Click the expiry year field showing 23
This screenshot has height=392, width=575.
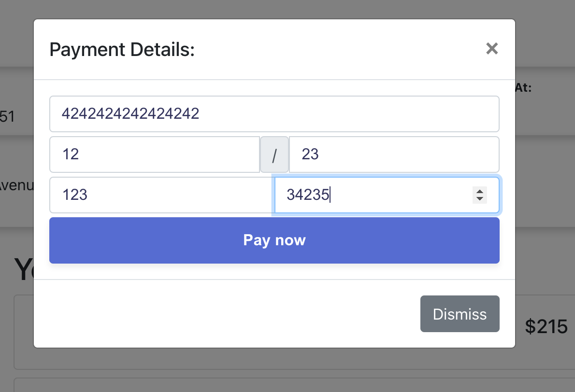pos(394,154)
